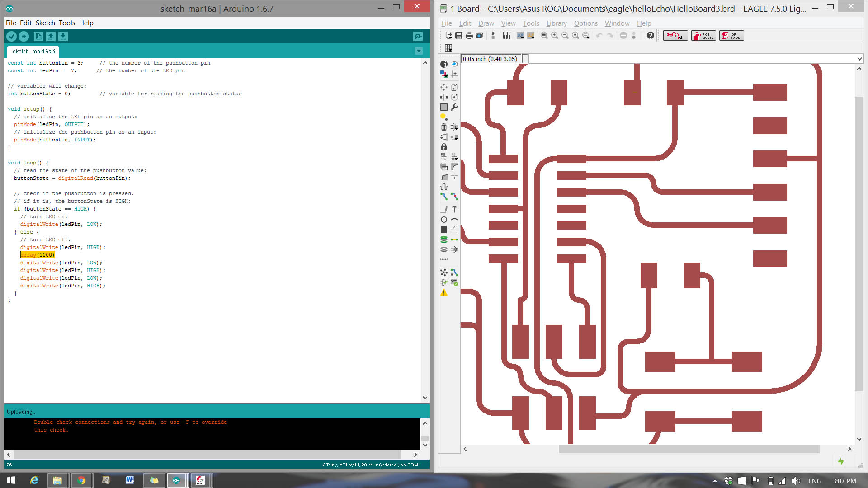Switch to schematic with the EAGLE board/schematic icon

[493, 36]
